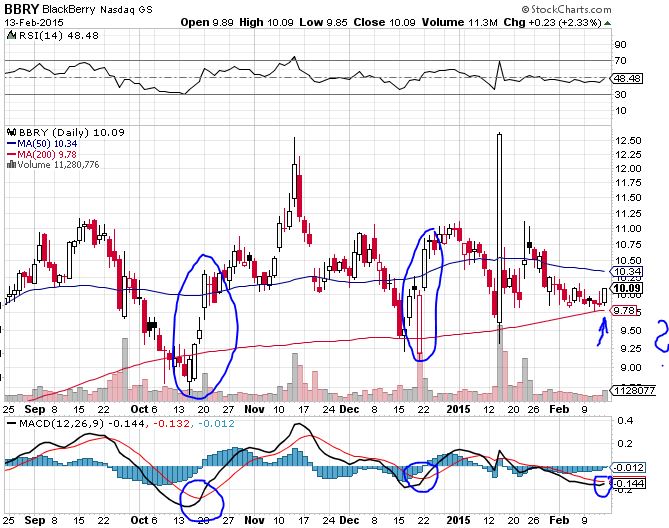Click the Nasdaq GS exchange label
The image size is (669, 528).
coord(126,9)
